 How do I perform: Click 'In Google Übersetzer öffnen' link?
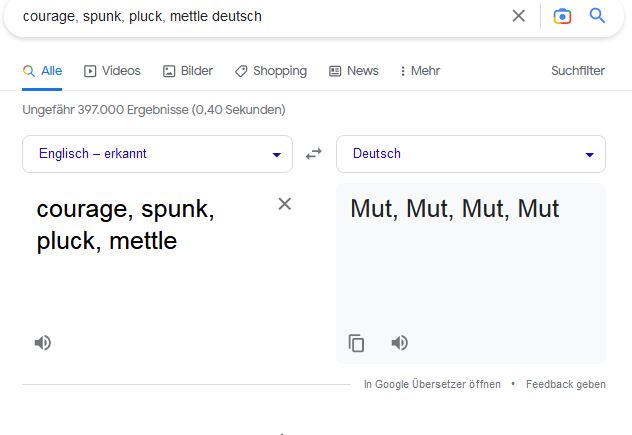coord(432,384)
